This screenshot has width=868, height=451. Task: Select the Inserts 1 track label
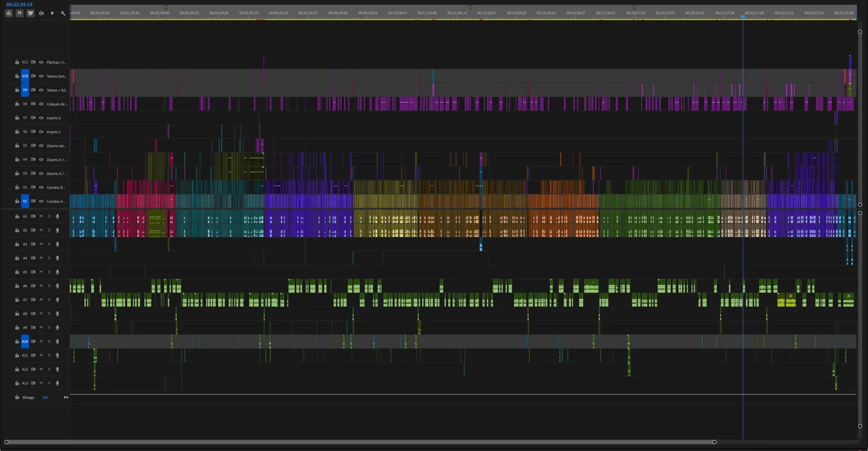[54, 132]
